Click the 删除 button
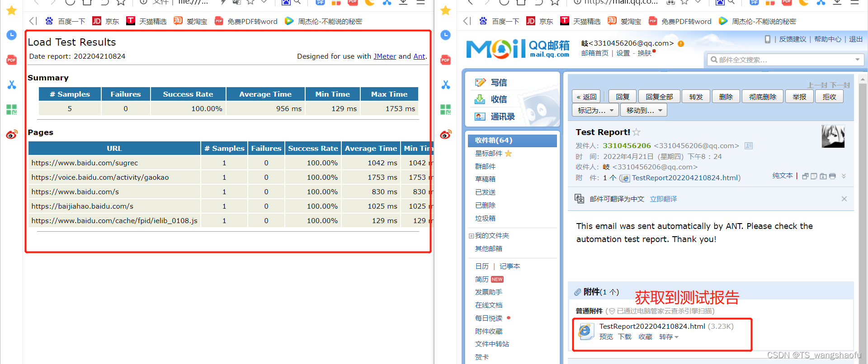The image size is (868, 364). tap(726, 97)
